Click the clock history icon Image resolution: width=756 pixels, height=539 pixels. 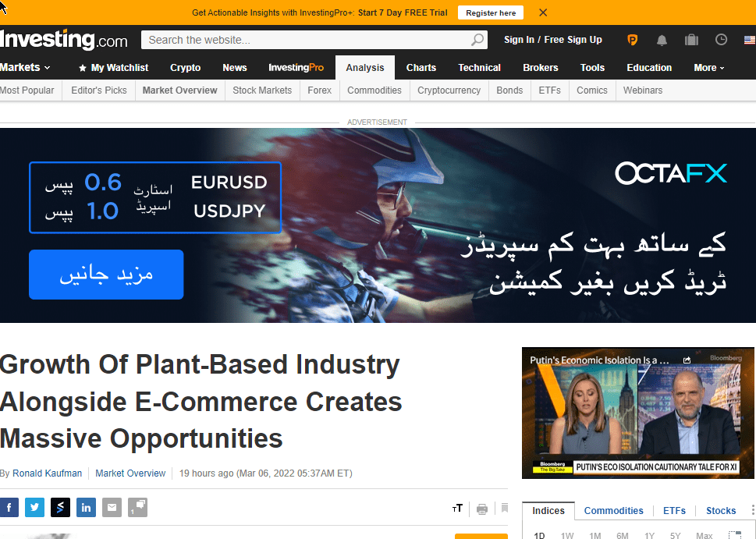point(721,40)
